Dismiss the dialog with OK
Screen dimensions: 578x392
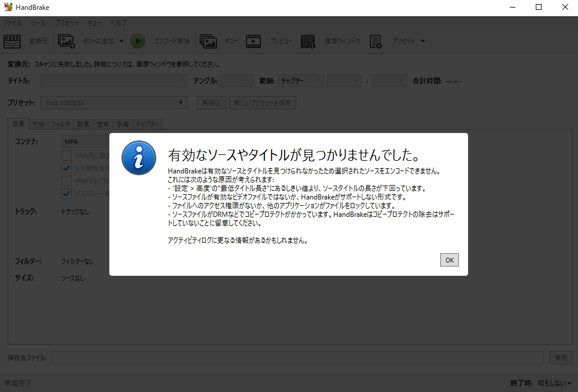point(450,260)
